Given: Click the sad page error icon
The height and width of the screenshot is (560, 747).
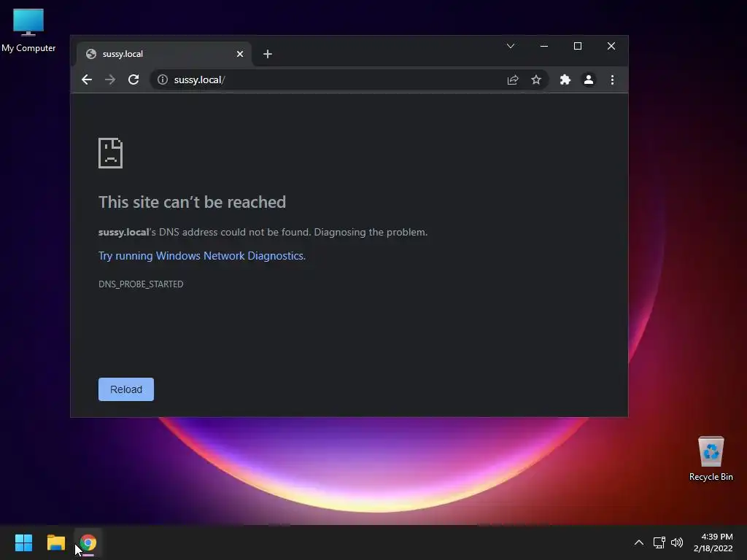Looking at the screenshot, I should tap(111, 153).
